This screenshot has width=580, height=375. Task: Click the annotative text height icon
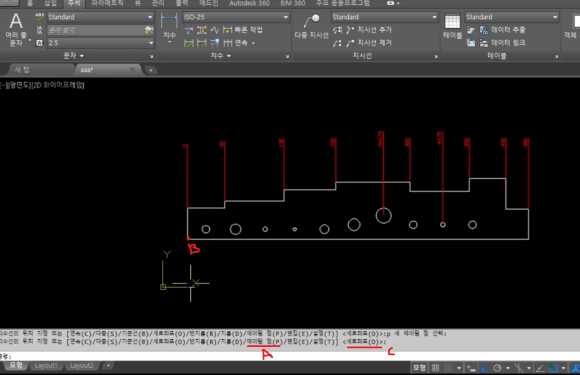[x=39, y=43]
